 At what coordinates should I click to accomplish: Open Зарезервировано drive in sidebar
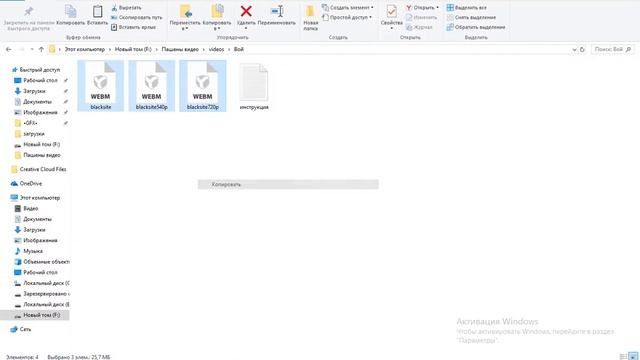[x=46, y=294]
